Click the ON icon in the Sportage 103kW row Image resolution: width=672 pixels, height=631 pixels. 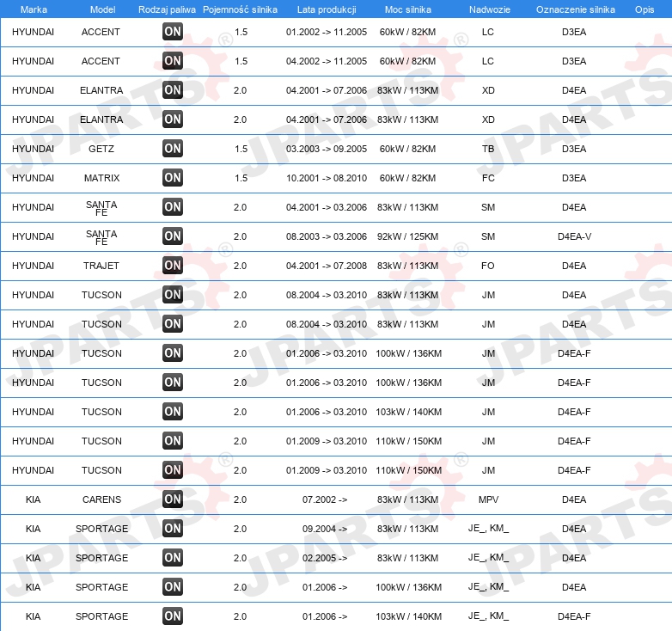point(173,616)
